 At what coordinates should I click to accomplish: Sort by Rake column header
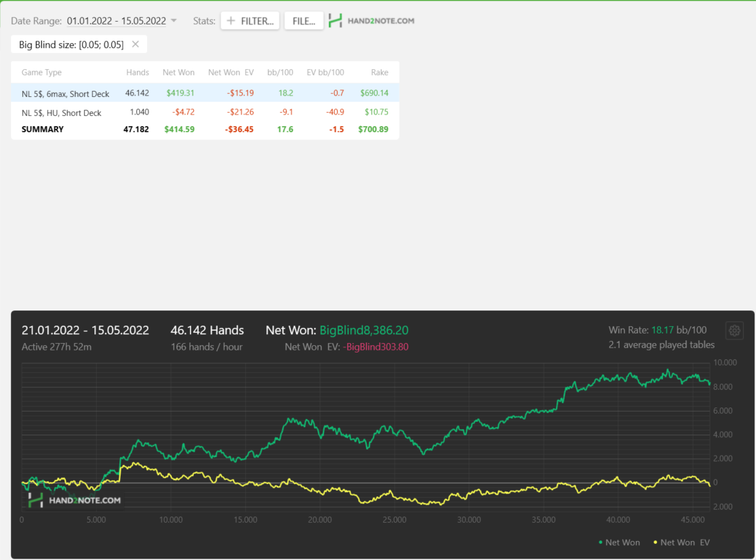[380, 73]
